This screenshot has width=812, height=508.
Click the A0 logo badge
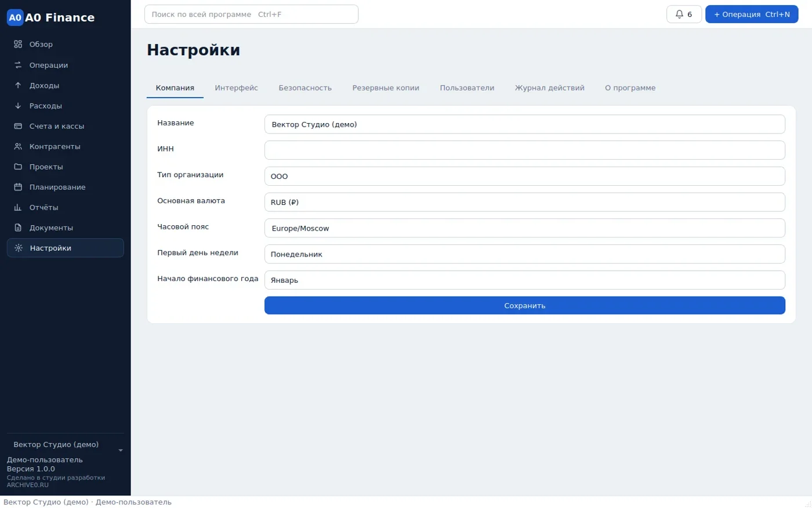(15, 17)
